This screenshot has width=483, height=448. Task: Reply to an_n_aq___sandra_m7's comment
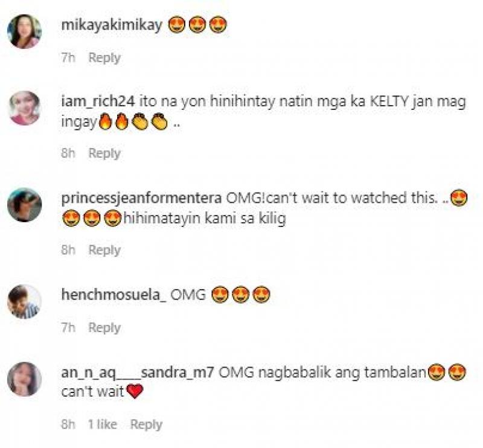146,424
